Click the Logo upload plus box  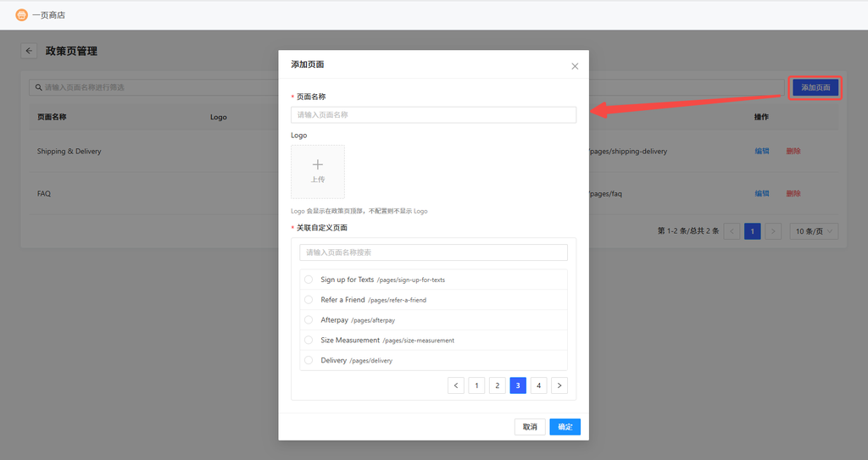[318, 171]
